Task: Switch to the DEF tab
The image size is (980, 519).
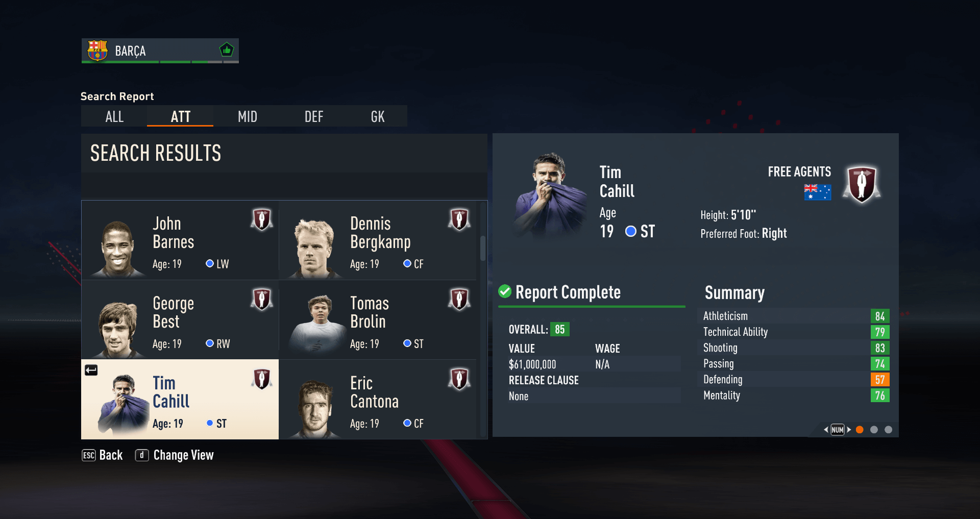Action: coord(314,116)
